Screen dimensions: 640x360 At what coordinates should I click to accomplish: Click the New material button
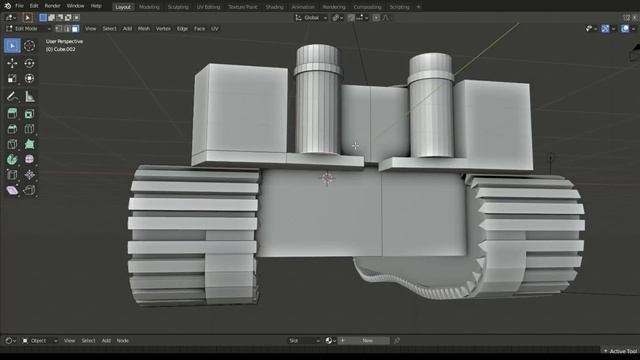coord(364,340)
